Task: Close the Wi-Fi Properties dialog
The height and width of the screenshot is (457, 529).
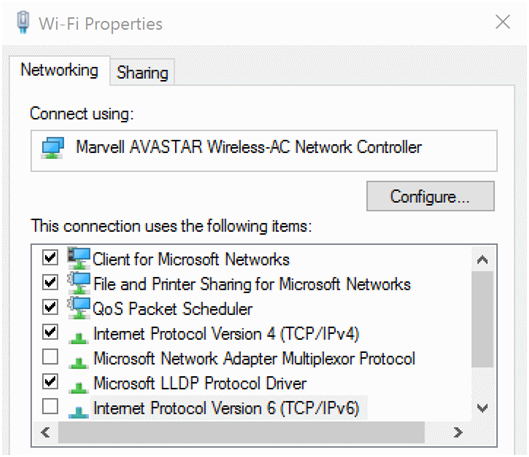Action: 503,22
